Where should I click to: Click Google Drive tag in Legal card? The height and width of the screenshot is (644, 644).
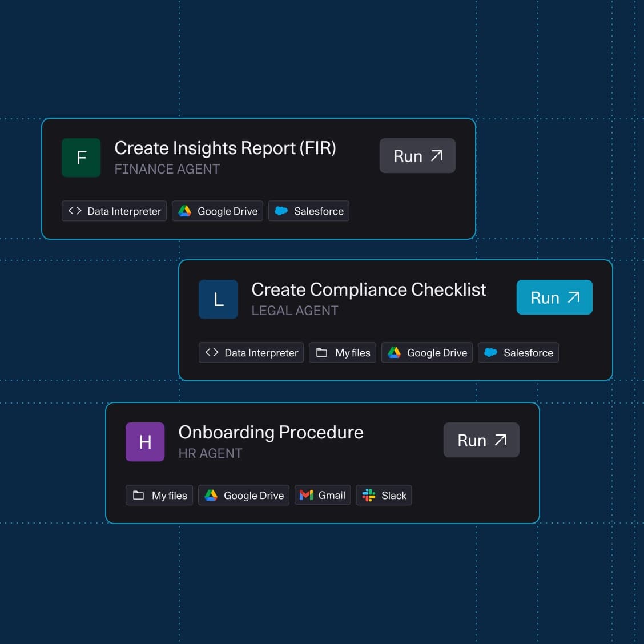(427, 353)
